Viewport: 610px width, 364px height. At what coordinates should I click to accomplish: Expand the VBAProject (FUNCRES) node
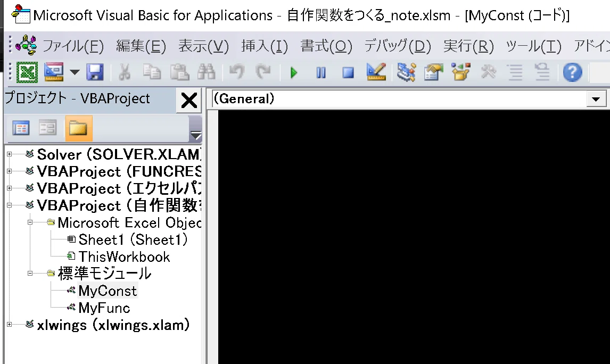10,171
